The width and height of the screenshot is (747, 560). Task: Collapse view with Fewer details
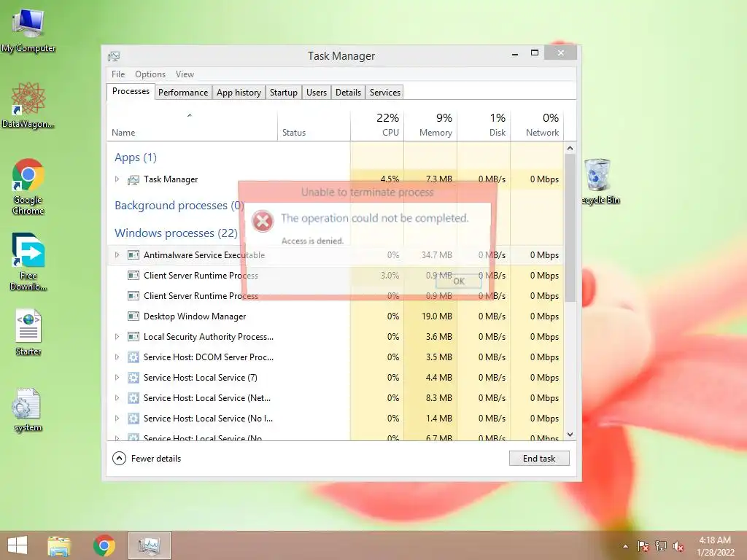[x=147, y=459]
